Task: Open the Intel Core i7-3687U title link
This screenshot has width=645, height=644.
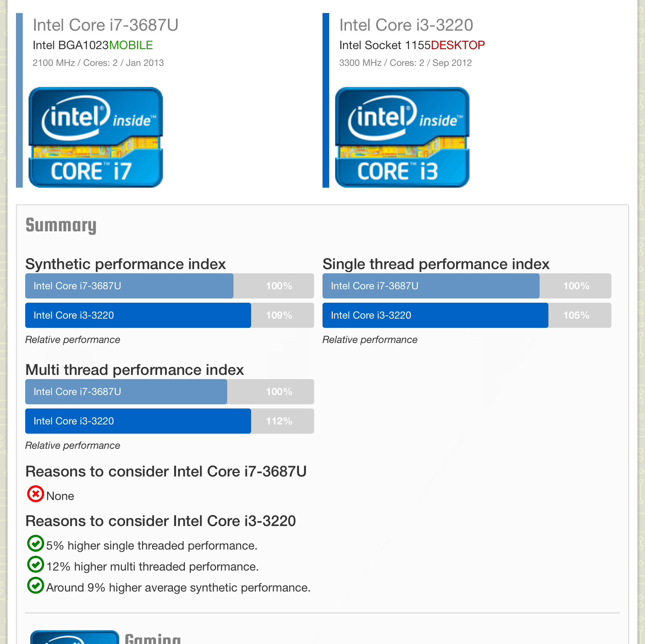Action: (x=105, y=25)
